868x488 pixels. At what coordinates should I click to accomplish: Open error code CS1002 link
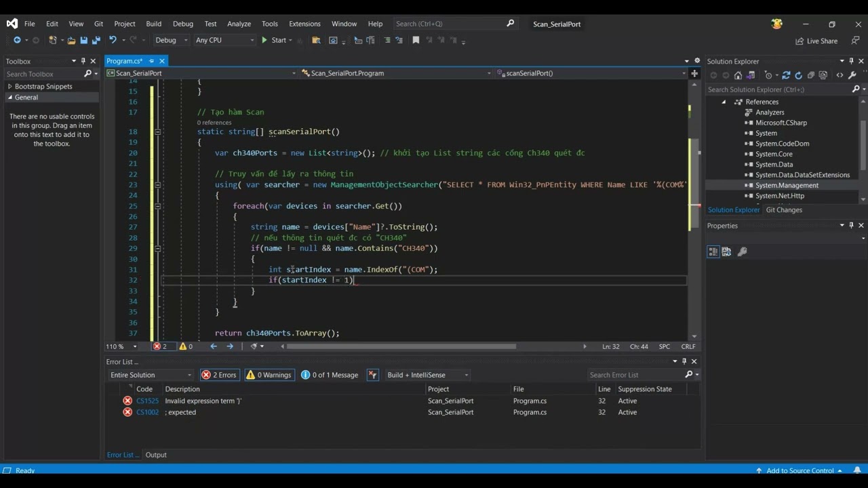point(147,413)
